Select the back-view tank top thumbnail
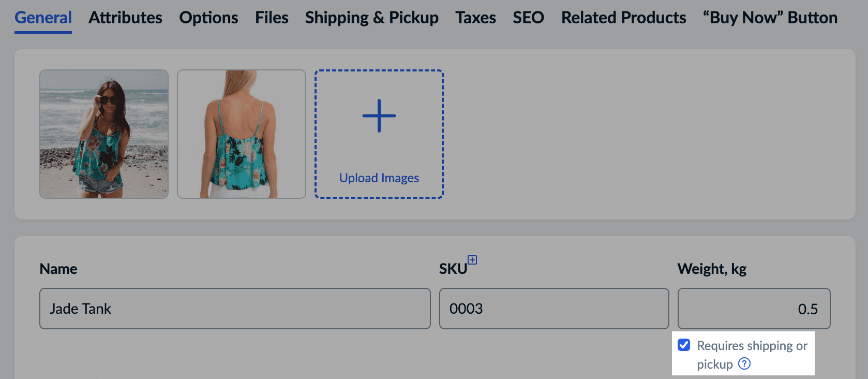The width and height of the screenshot is (868, 379). 242,134
